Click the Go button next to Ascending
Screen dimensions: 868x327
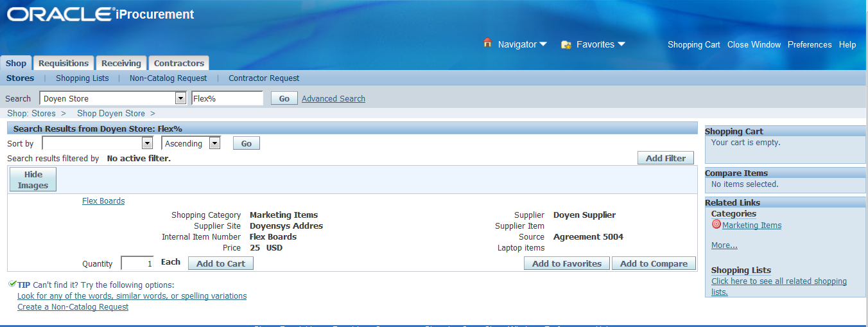point(246,143)
